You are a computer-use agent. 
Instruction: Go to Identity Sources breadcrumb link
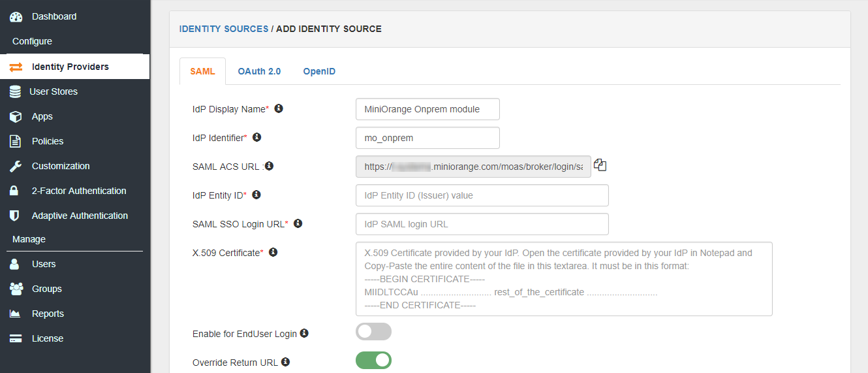click(x=224, y=29)
